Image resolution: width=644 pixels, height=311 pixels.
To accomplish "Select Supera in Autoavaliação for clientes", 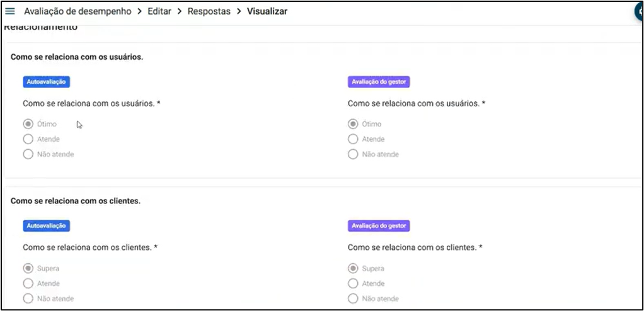I will click(28, 268).
